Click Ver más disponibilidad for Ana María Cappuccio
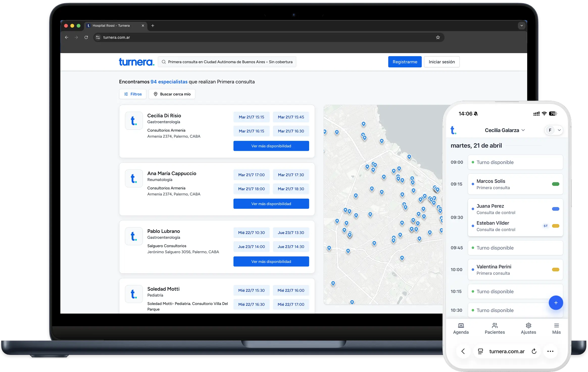Image resolution: width=588 pixels, height=372 pixels. tap(271, 204)
